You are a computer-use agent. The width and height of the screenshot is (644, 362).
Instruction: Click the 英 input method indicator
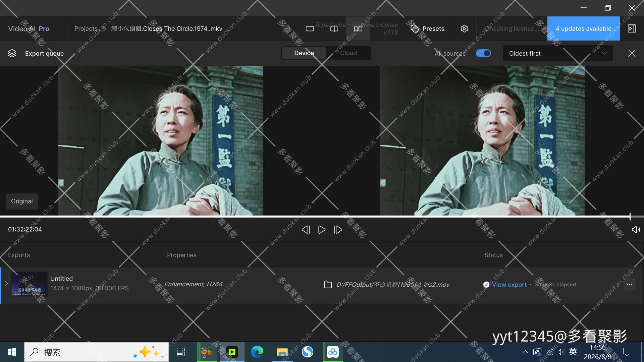point(573,352)
